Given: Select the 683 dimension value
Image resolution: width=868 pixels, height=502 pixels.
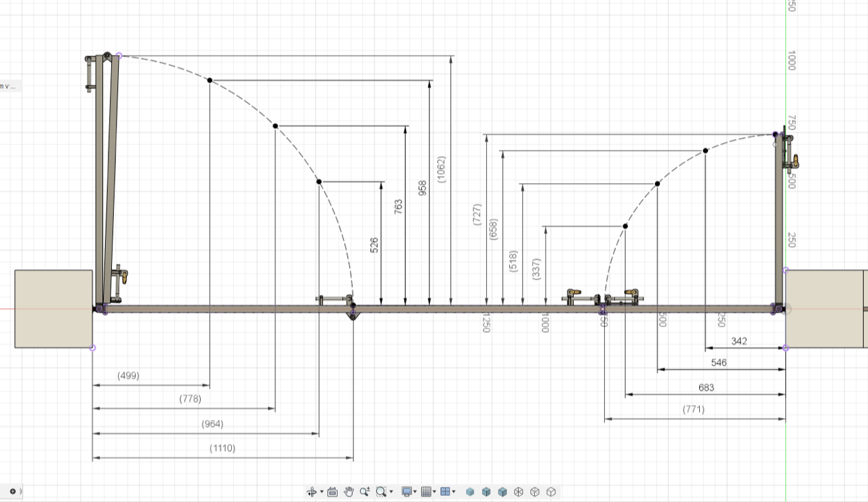Looking at the screenshot, I should 705,388.
